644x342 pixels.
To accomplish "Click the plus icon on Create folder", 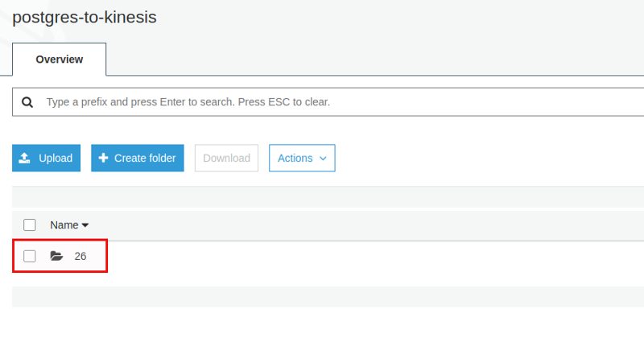I will click(x=104, y=158).
